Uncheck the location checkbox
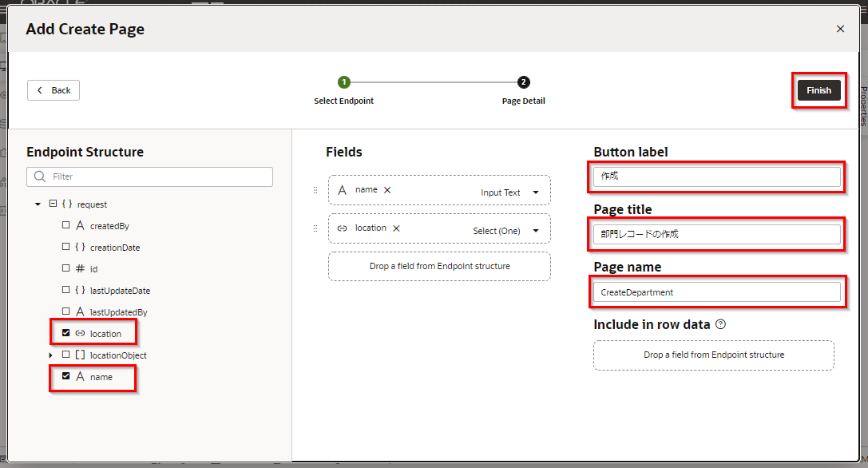 coord(66,333)
